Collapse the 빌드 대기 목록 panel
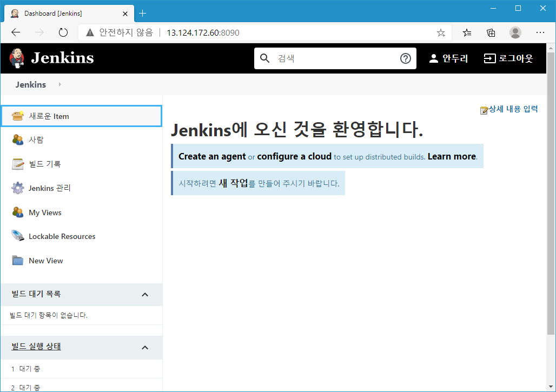Viewport: 556px width, 392px height. click(144, 295)
